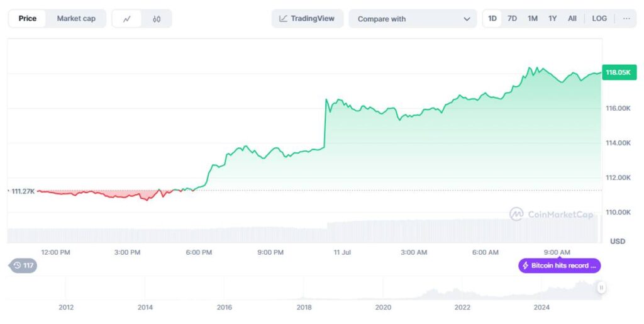
Task: Select the All time range
Action: pyautogui.click(x=572, y=18)
